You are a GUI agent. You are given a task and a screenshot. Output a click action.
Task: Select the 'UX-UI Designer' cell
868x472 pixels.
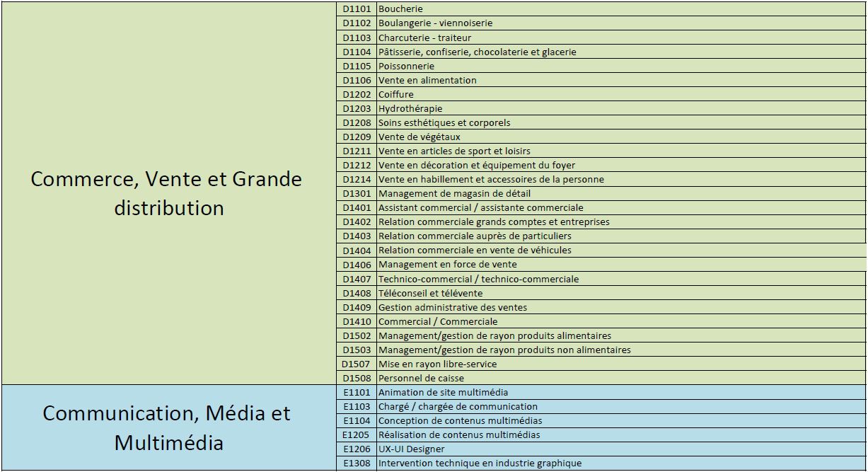pyautogui.click(x=622, y=449)
